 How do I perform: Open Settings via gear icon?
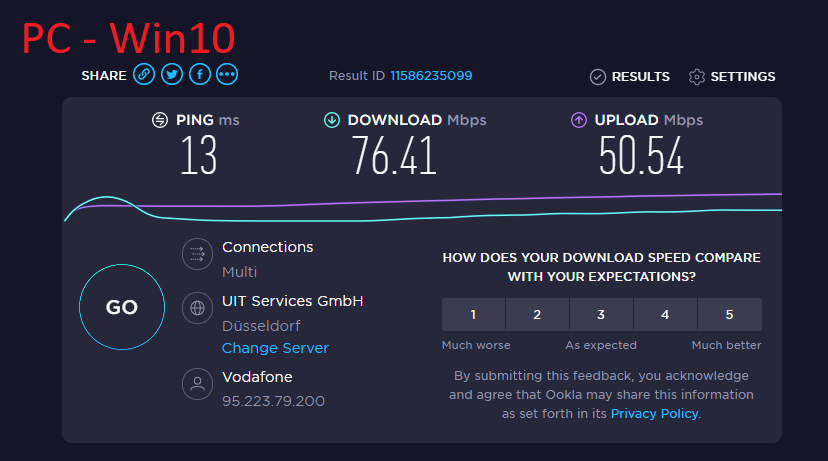point(697,77)
